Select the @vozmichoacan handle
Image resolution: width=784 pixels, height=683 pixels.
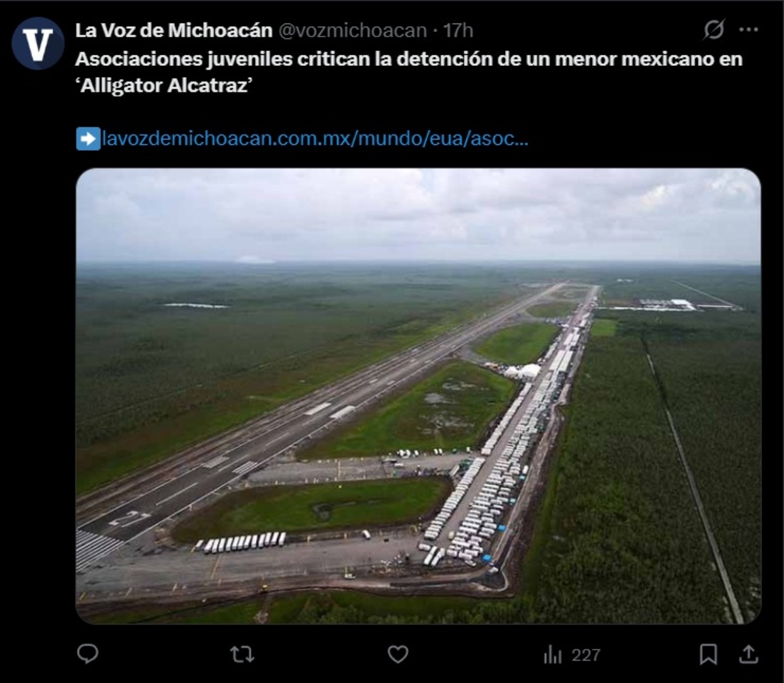point(353,31)
